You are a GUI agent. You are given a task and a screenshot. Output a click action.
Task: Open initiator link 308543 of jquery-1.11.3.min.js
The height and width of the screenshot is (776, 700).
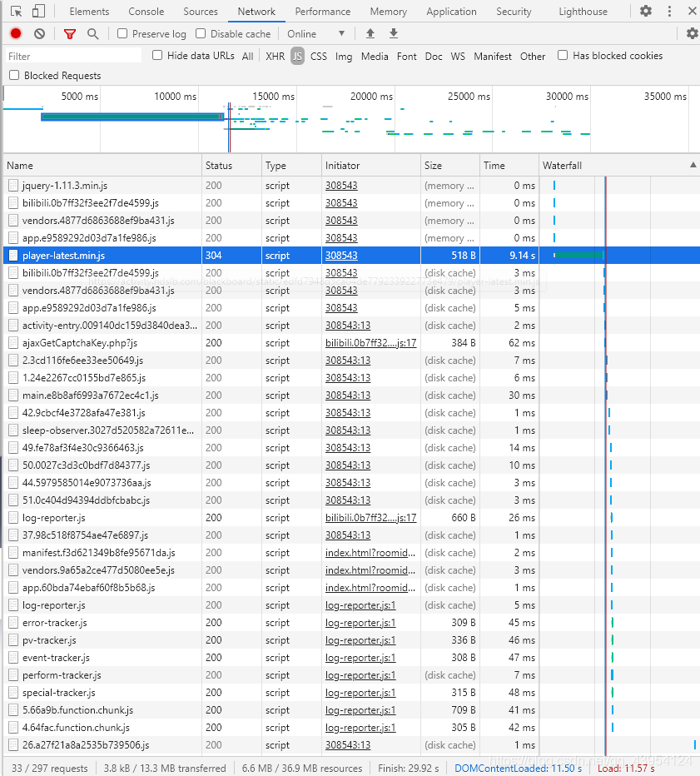pyautogui.click(x=341, y=186)
